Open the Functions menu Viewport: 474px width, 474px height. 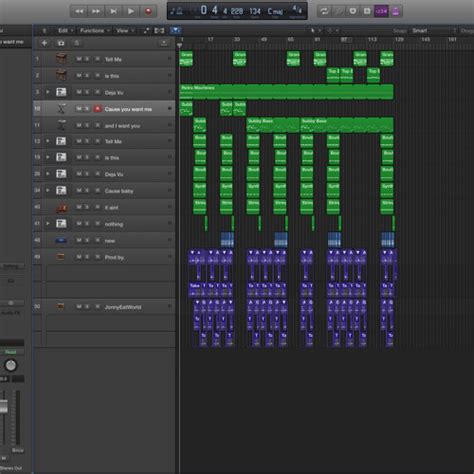[95, 31]
